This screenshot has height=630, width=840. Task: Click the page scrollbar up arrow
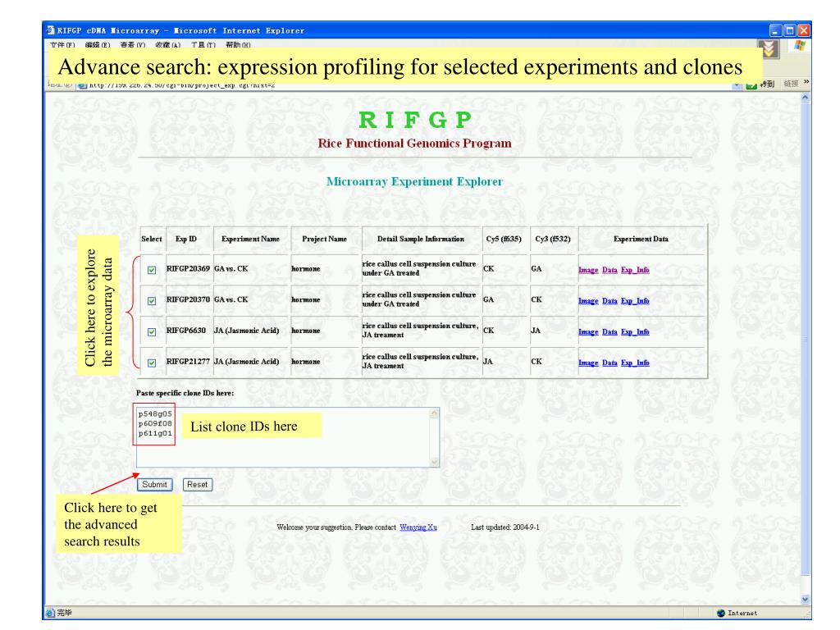(805, 98)
